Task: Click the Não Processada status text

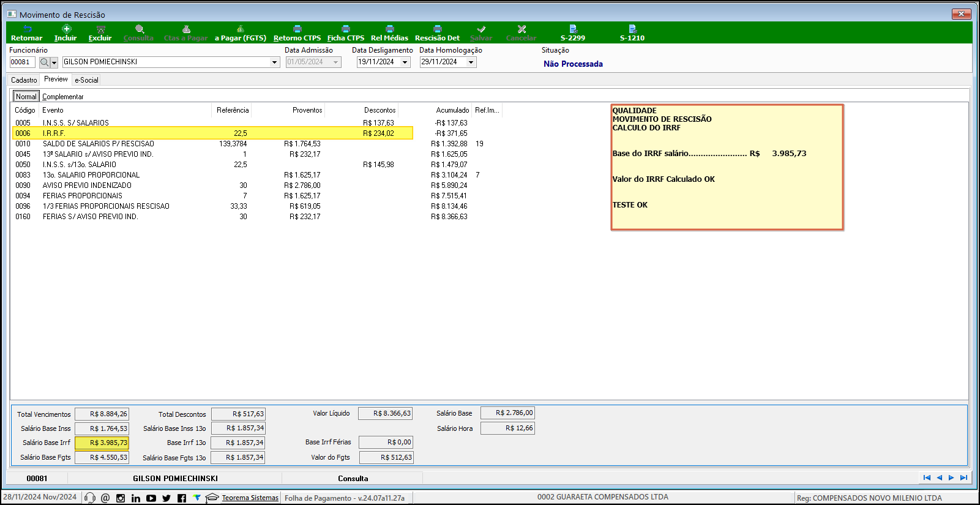Action: 573,64
